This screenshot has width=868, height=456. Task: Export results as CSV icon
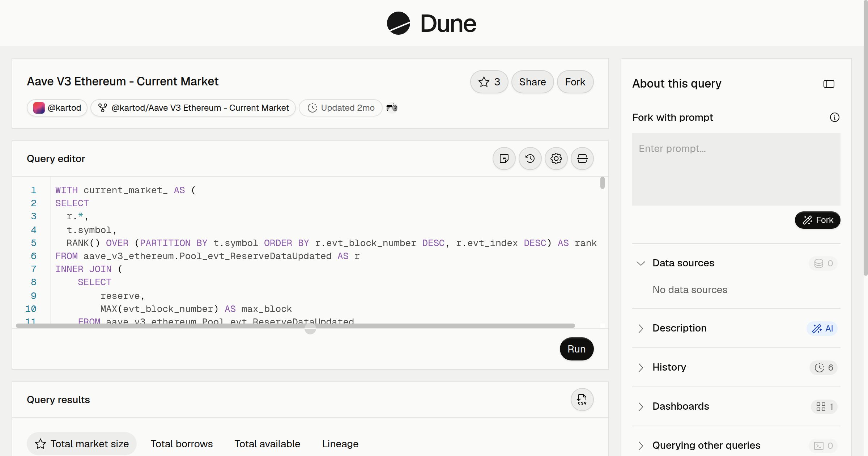click(582, 400)
